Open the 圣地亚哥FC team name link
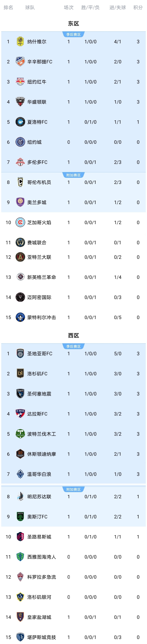Screen dimensions: 147x644 point(40,354)
